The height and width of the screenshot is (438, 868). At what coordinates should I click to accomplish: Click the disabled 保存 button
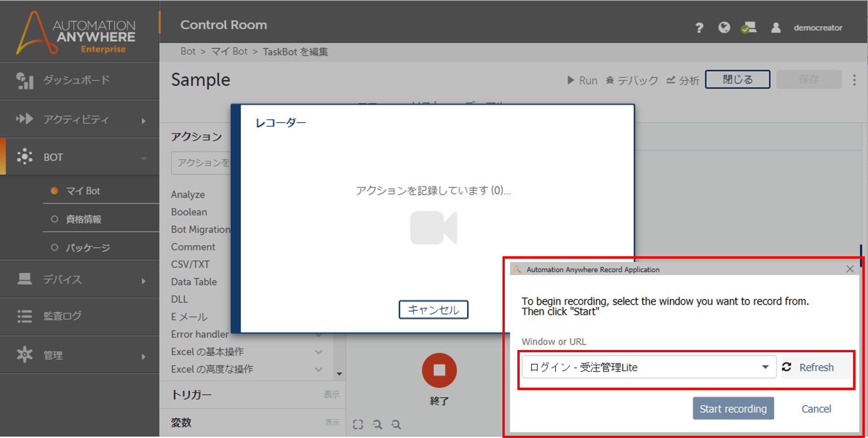tap(809, 79)
